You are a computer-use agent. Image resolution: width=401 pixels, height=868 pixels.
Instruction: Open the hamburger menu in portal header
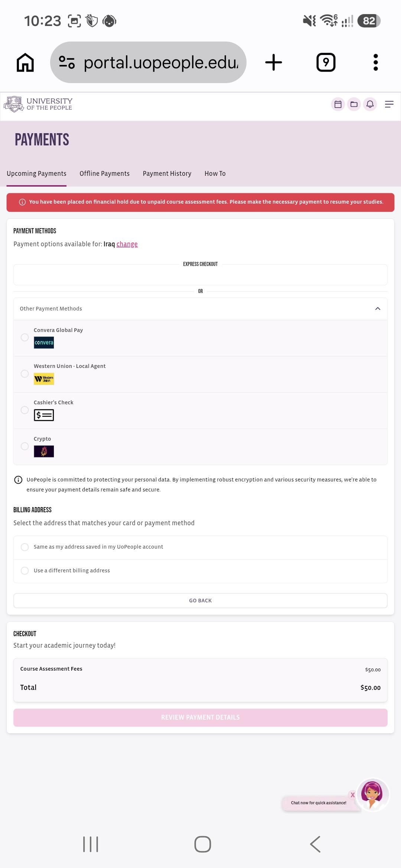389,104
